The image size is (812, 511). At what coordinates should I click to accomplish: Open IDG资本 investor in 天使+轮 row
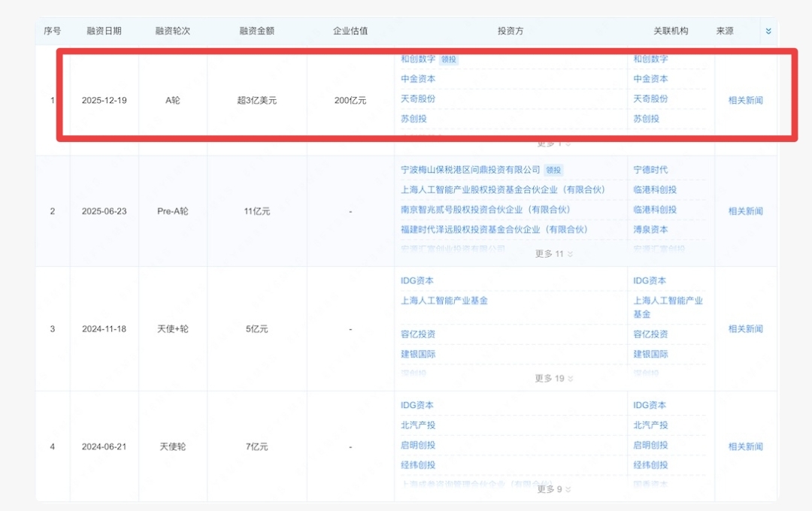[x=417, y=280]
